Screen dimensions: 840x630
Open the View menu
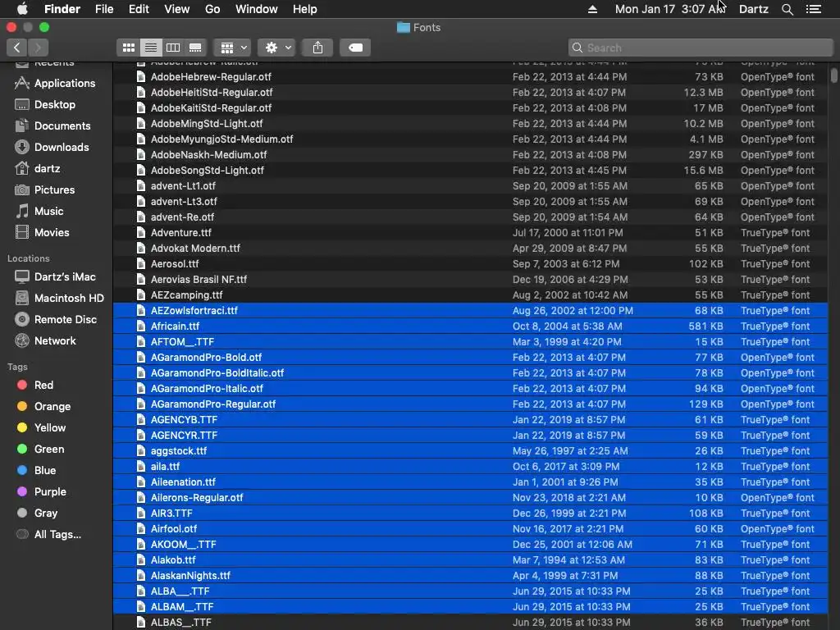click(177, 9)
